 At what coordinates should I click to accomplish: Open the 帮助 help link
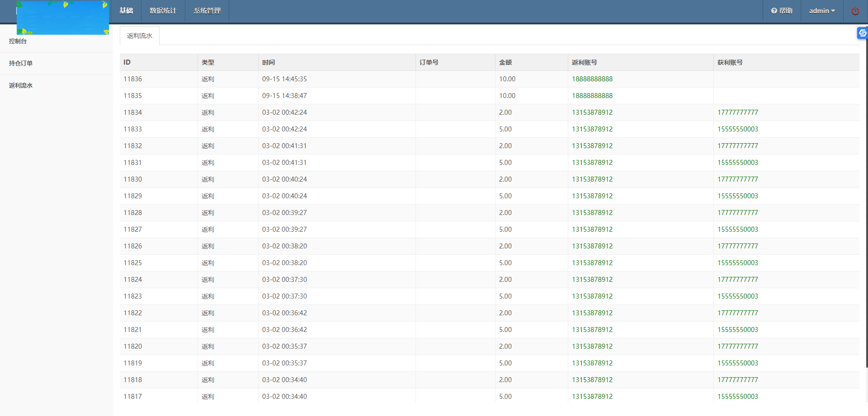(x=782, y=11)
